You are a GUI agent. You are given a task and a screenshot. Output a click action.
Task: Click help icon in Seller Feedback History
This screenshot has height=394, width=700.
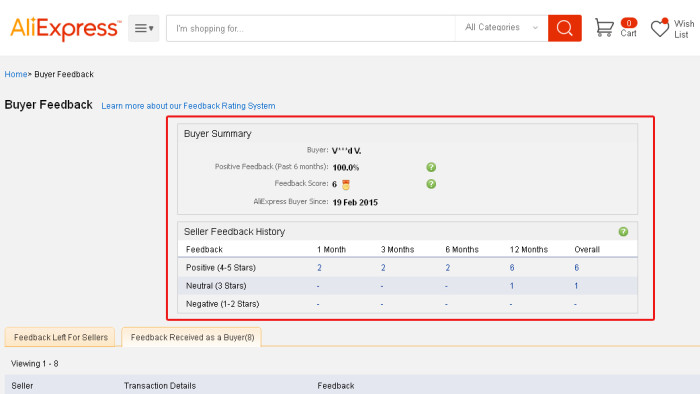[623, 232]
